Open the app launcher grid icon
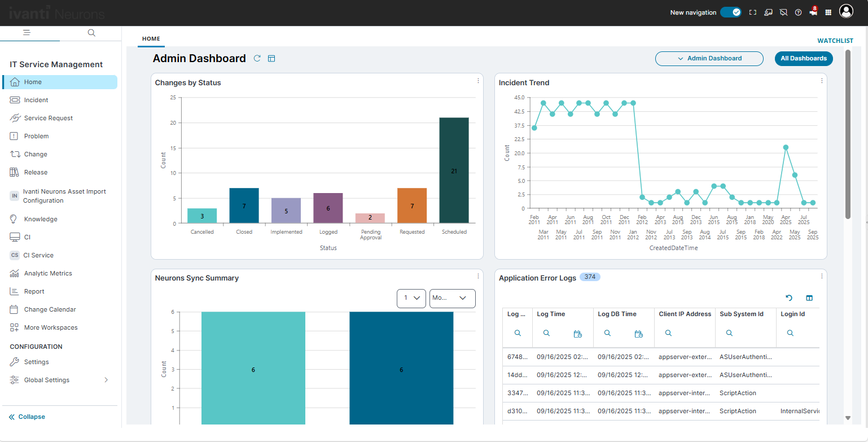Screen dimensions: 868x442 coord(828,12)
